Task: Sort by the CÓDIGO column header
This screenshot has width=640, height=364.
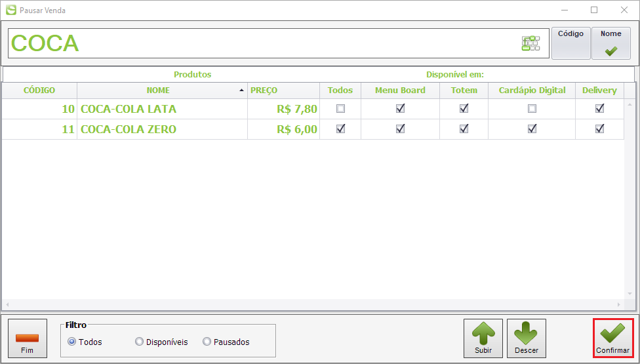Action: pos(39,91)
